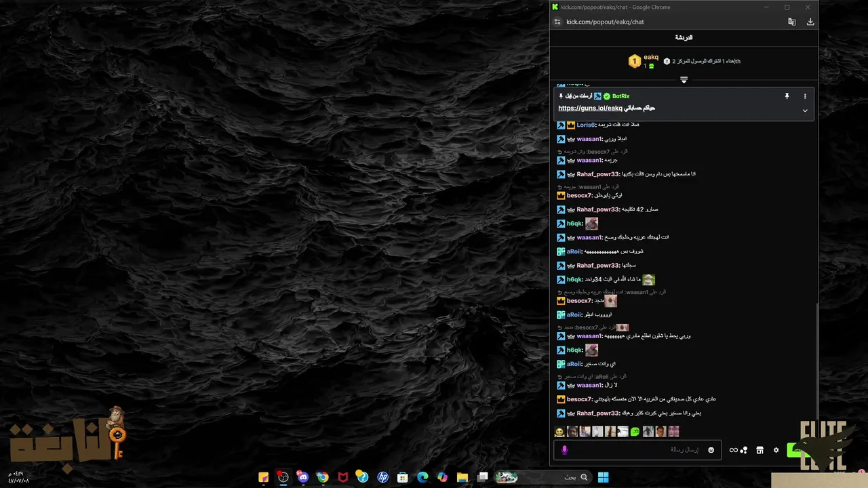Click the BotRix username in pinned message

[x=620, y=96]
